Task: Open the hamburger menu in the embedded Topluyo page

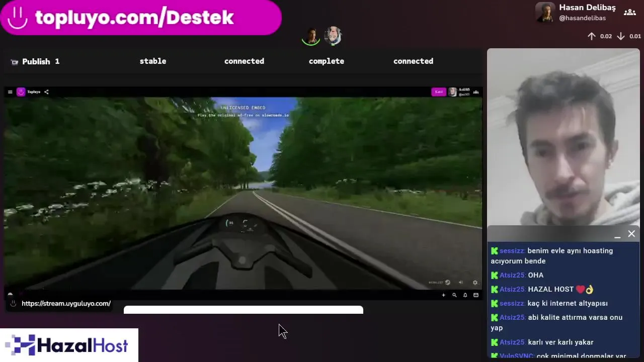Action: tap(10, 92)
